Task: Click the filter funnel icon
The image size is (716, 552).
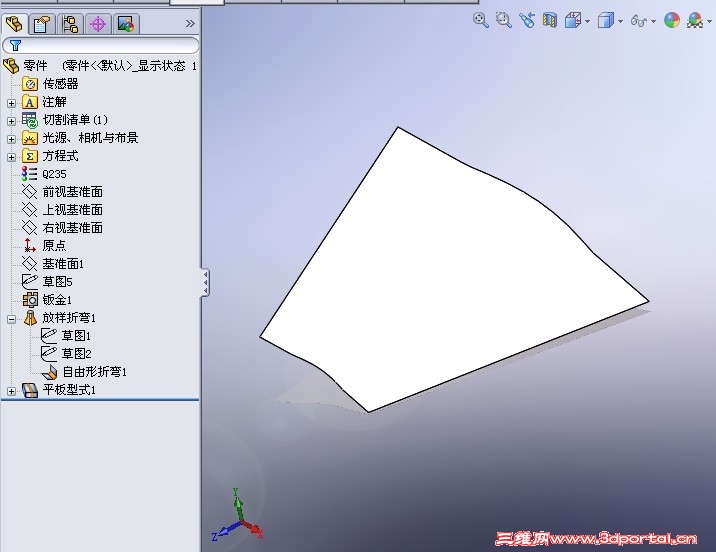Action: (x=16, y=45)
